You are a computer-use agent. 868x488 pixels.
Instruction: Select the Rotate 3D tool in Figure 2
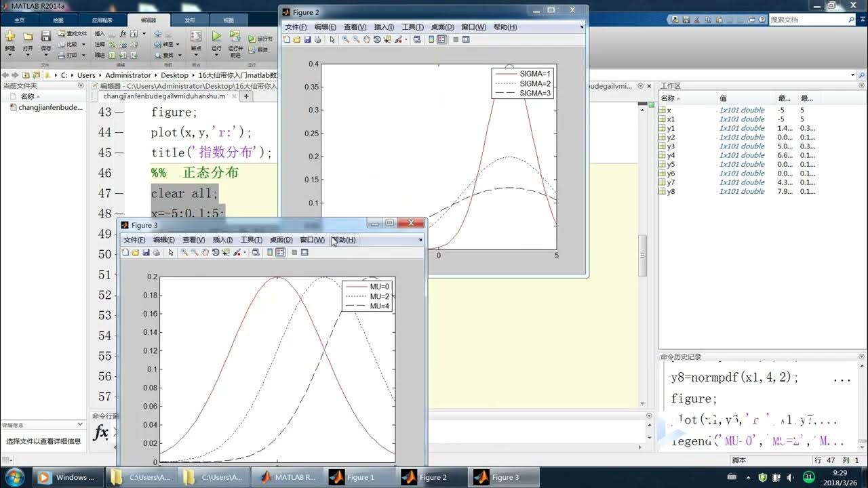[x=377, y=39]
